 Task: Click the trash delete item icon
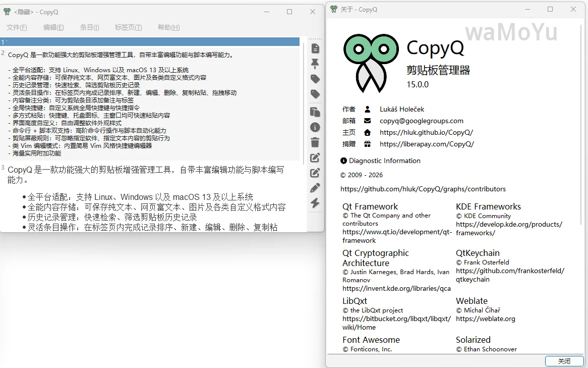(315, 142)
